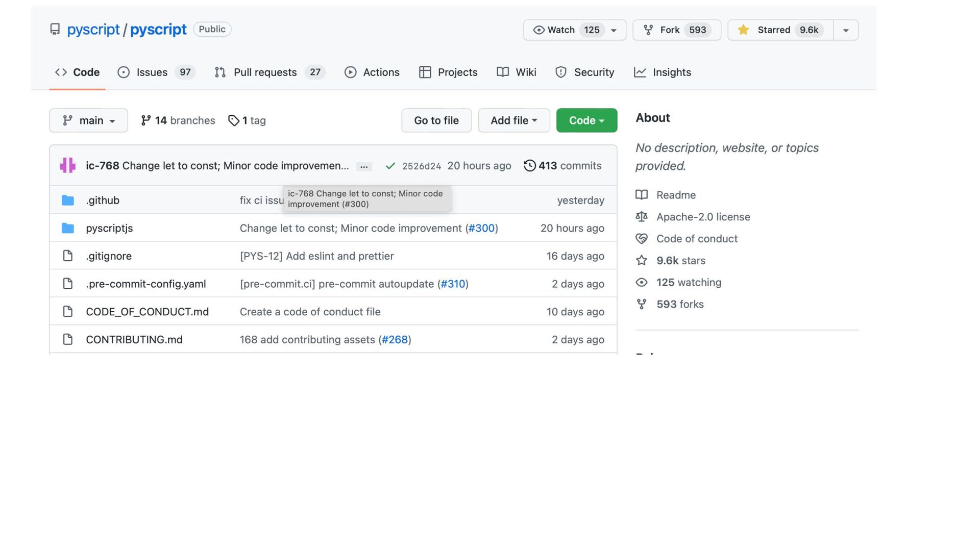The image size is (980, 551).
Task: Open the CONTRIBUTING.md file
Action: click(x=134, y=339)
